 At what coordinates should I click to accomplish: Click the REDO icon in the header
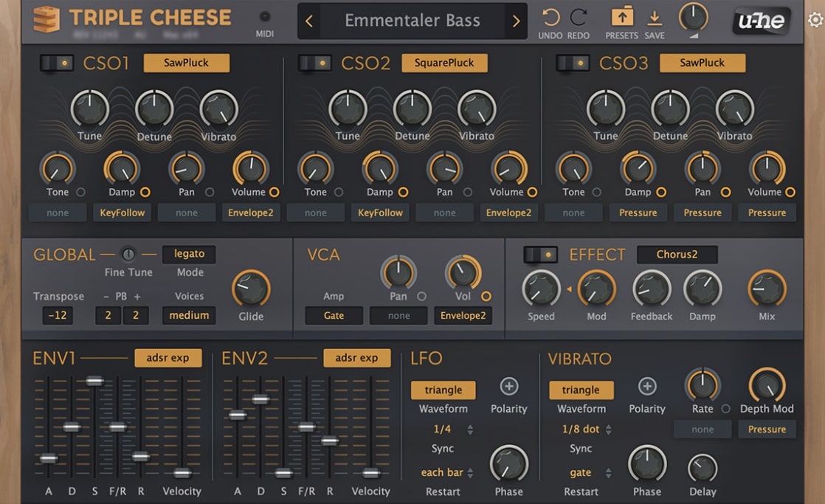coord(579,18)
